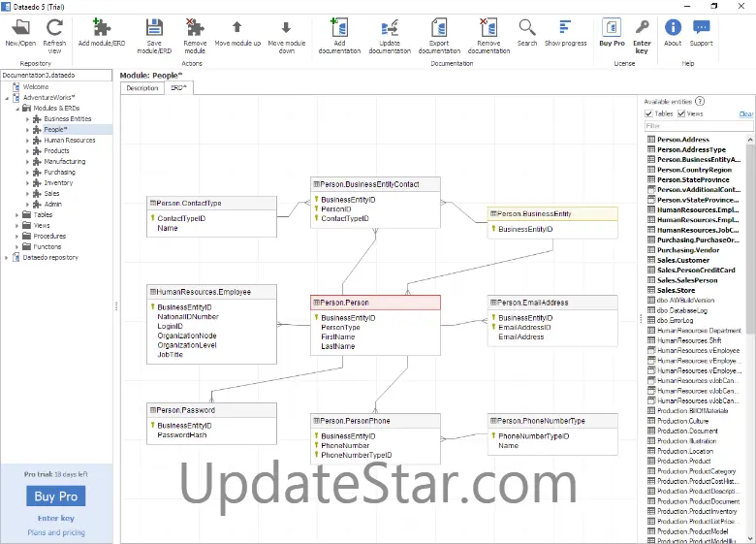Select the Person.vAdditionalCont... view entity
Image resolution: width=756 pixels, height=544 pixels.
point(694,189)
